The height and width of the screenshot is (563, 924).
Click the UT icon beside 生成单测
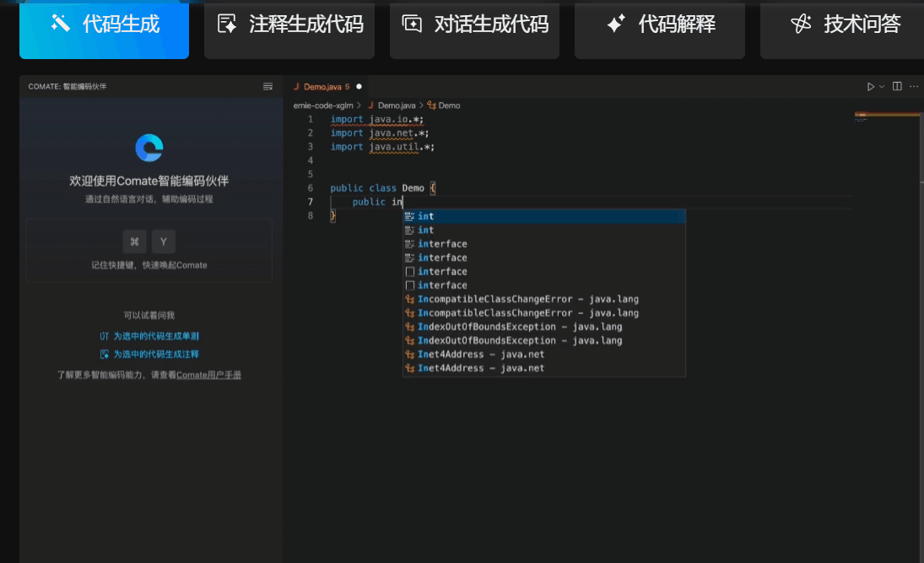[x=105, y=336]
